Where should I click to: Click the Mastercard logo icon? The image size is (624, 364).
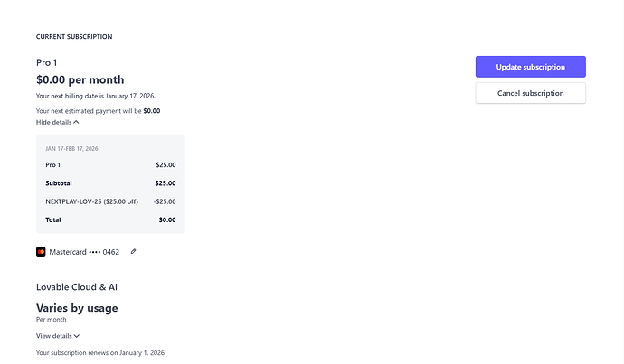(x=41, y=252)
